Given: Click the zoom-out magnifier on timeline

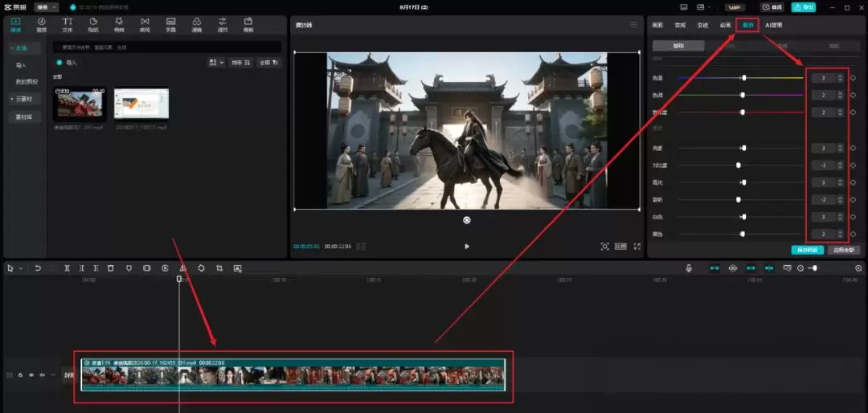Looking at the screenshot, I should point(800,268).
